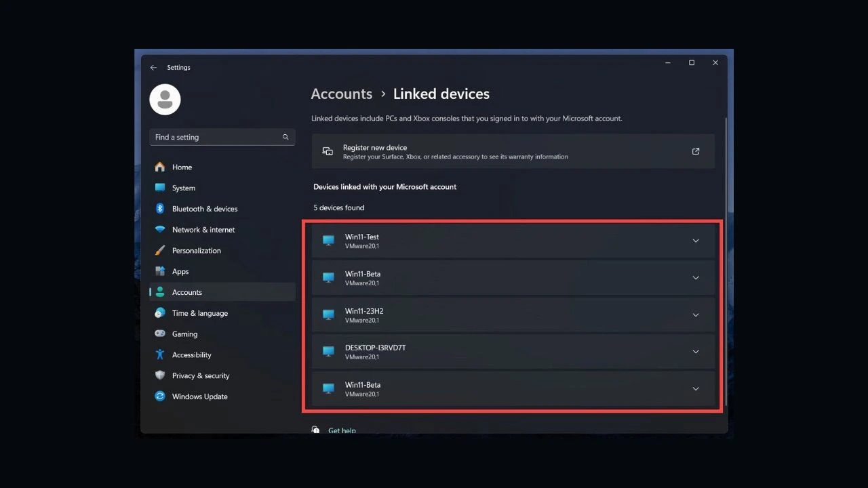The width and height of the screenshot is (868, 488).
Task: Expand the DESKTOP-I3RVD7T device entry
Action: (x=696, y=352)
